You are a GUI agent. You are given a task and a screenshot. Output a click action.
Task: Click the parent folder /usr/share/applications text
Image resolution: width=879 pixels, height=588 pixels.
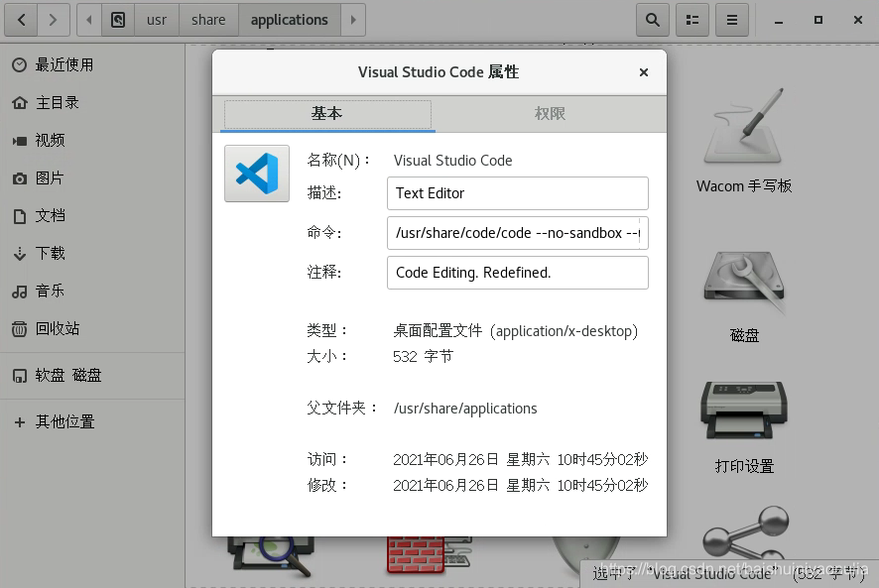[465, 409]
